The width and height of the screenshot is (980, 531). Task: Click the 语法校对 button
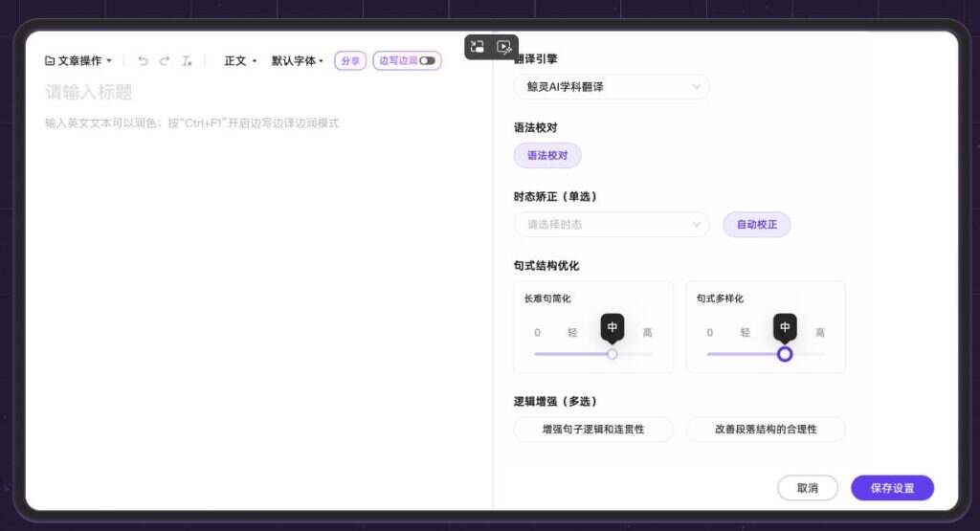point(547,156)
